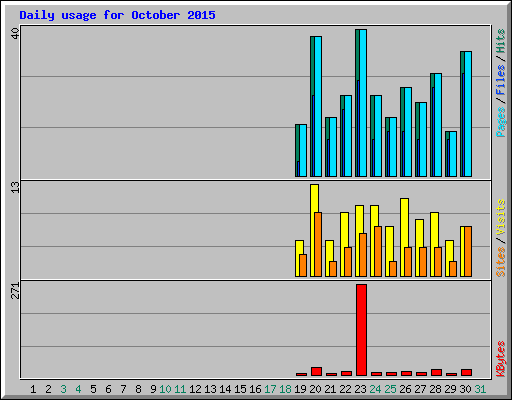The height and width of the screenshot is (400, 512).
Task: Click the cyan hits bar for day 20
Action: [x=318, y=107]
